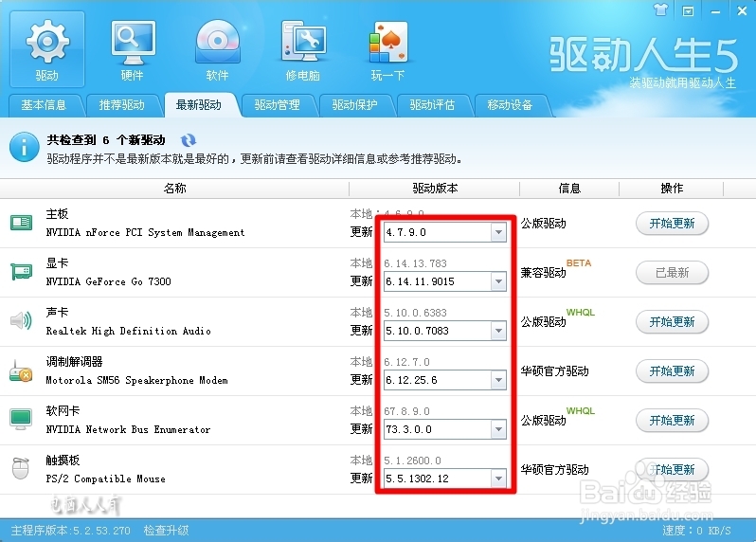Viewport: 756px width, 542px height.
Task: Click the blue info icon
Action: [x=24, y=147]
